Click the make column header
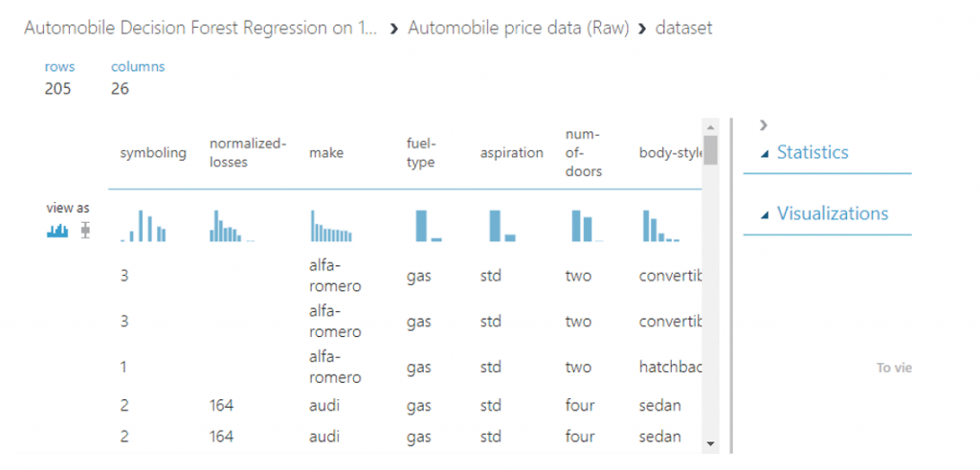Image resolution: width=980 pixels, height=470 pixels. [x=326, y=153]
